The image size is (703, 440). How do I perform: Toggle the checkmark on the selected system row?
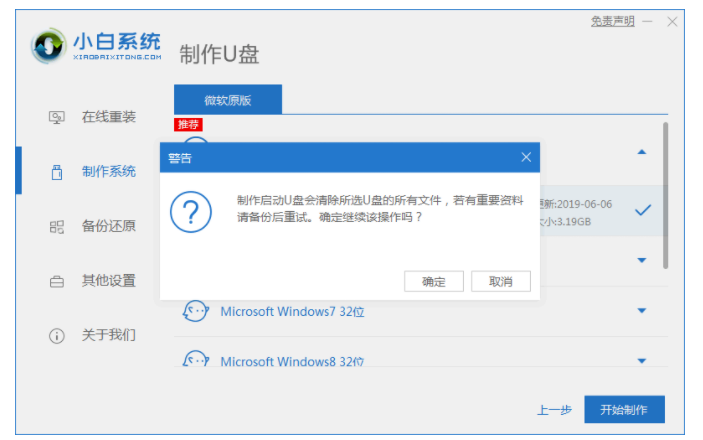(643, 210)
